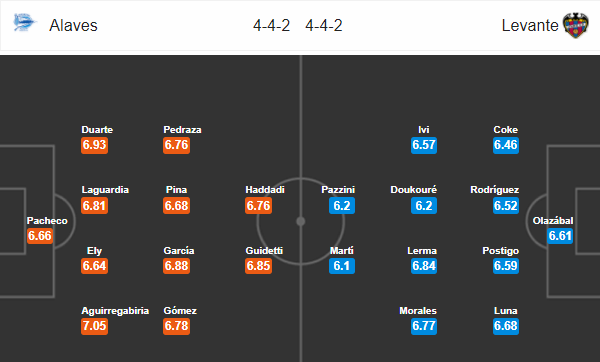600x362 pixels.
Task: Click on player name Laguardia
Action: point(105,190)
